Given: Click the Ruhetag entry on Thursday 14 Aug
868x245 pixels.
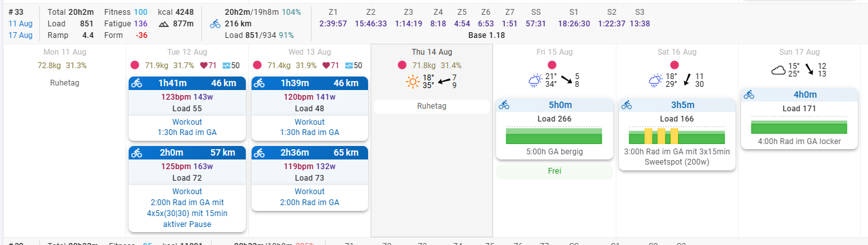Looking at the screenshot, I should (432, 107).
